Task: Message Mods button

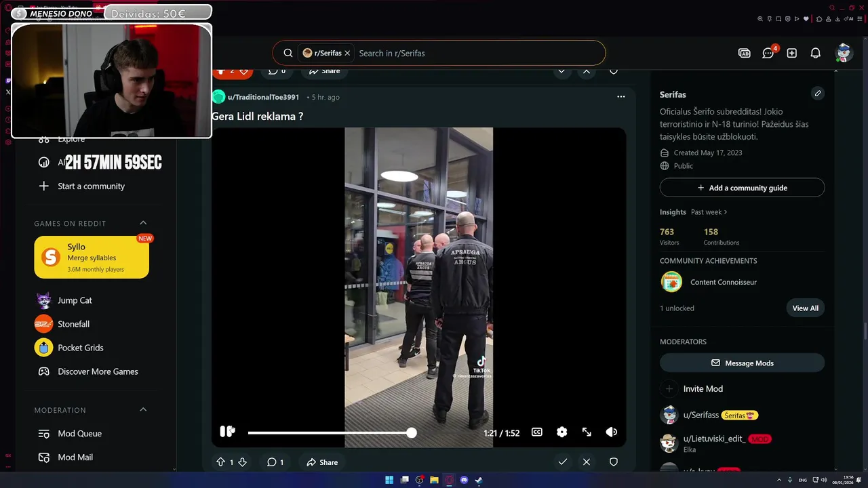Action: tap(742, 363)
